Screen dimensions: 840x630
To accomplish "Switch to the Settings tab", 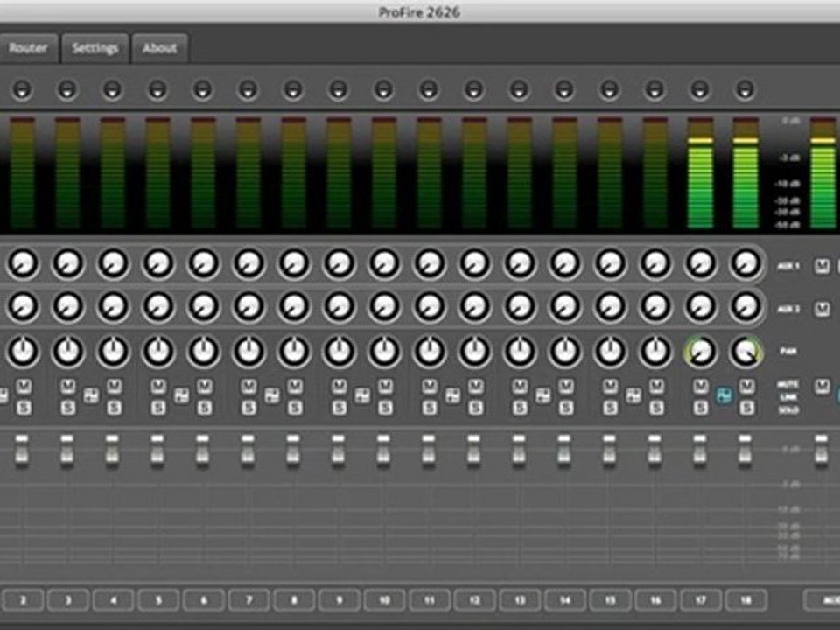I will (x=94, y=48).
